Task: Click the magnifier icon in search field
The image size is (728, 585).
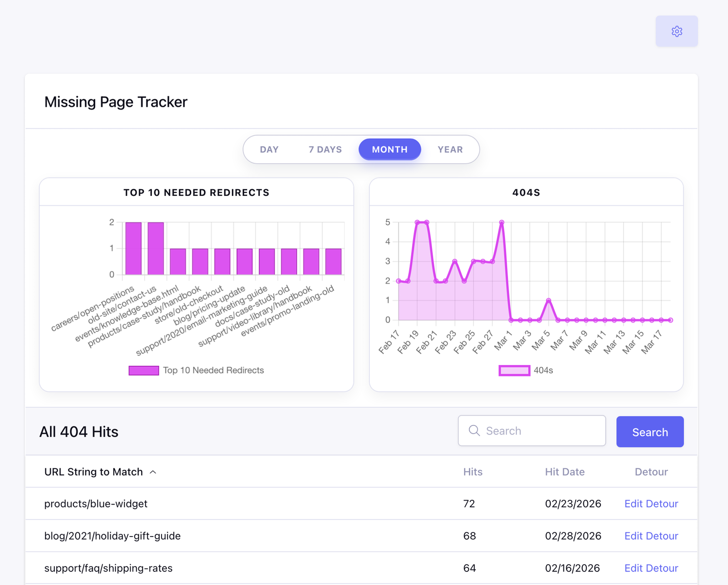Action: tap(474, 431)
